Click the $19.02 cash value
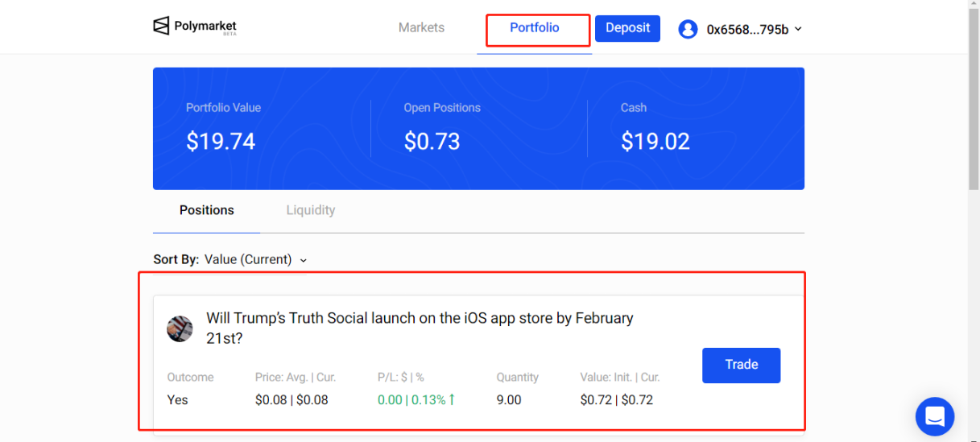The image size is (980, 442). click(655, 142)
